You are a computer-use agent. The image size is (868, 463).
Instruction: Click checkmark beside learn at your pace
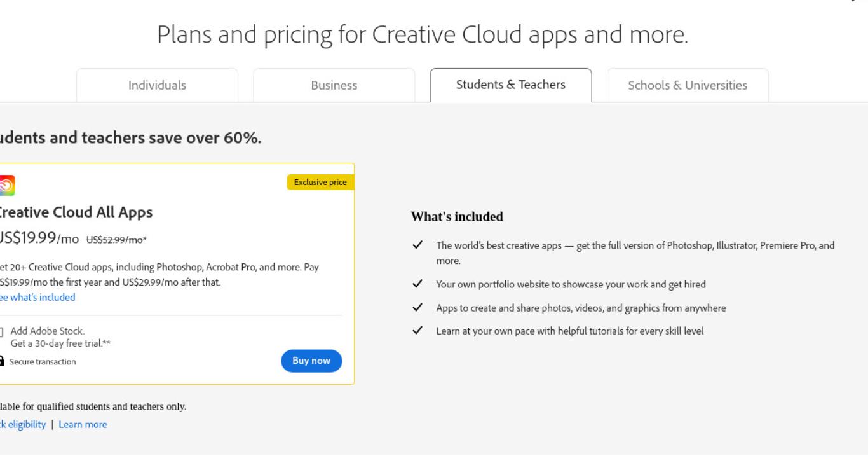pos(417,331)
